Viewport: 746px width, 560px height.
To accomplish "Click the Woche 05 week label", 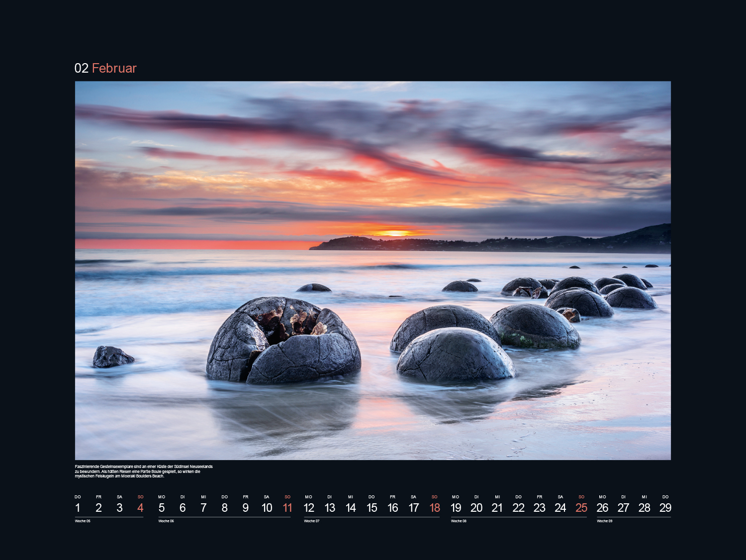I will pos(83,521).
